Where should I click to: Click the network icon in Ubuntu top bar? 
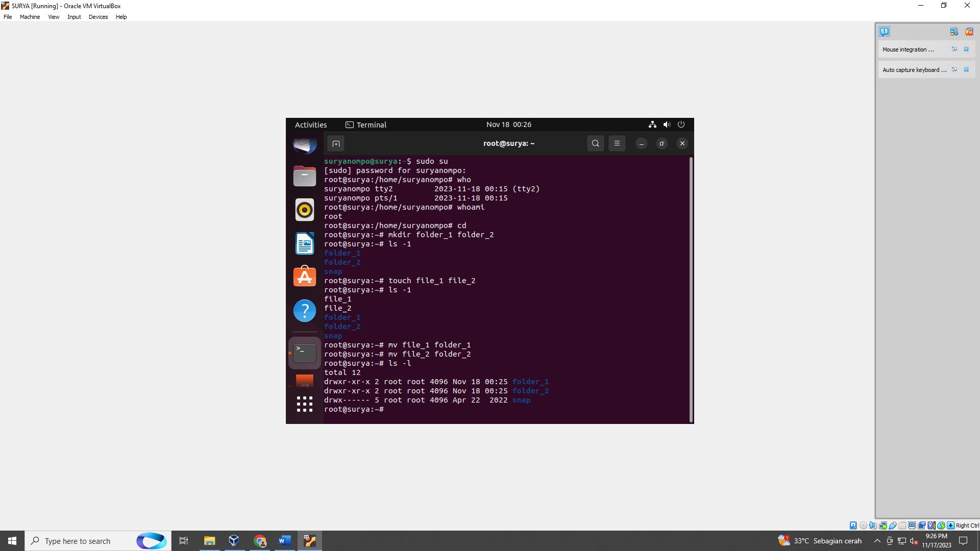pos(652,124)
